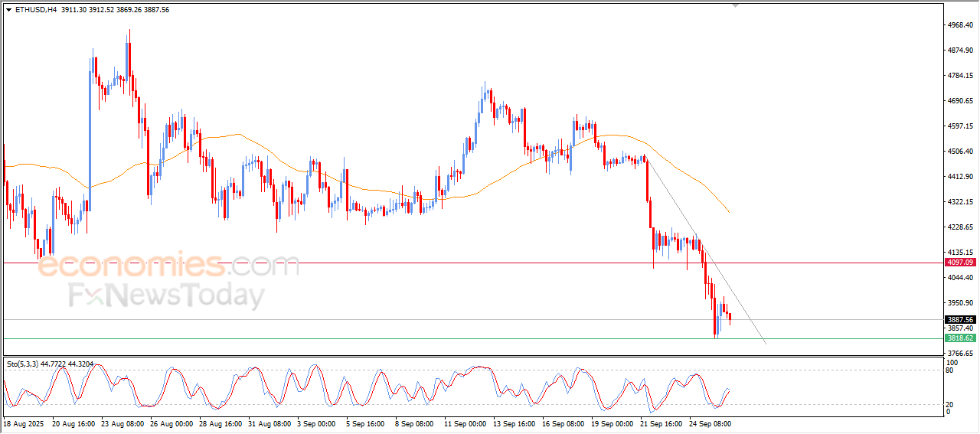980x434 pixels.
Task: Click the 4874.90 price axis label
Action: click(x=960, y=51)
